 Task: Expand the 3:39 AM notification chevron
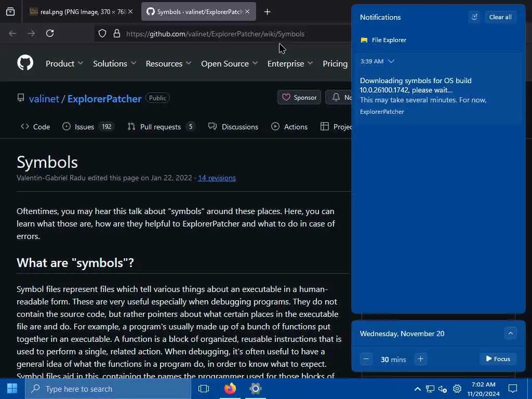click(x=391, y=61)
